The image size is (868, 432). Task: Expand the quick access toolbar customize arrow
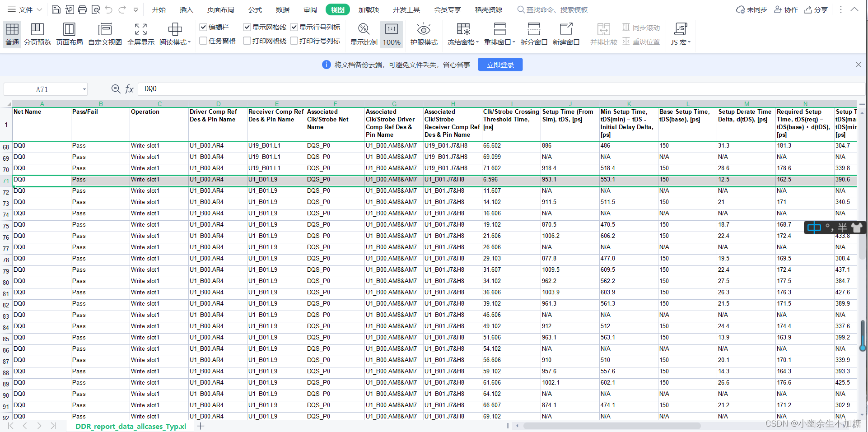[135, 9]
